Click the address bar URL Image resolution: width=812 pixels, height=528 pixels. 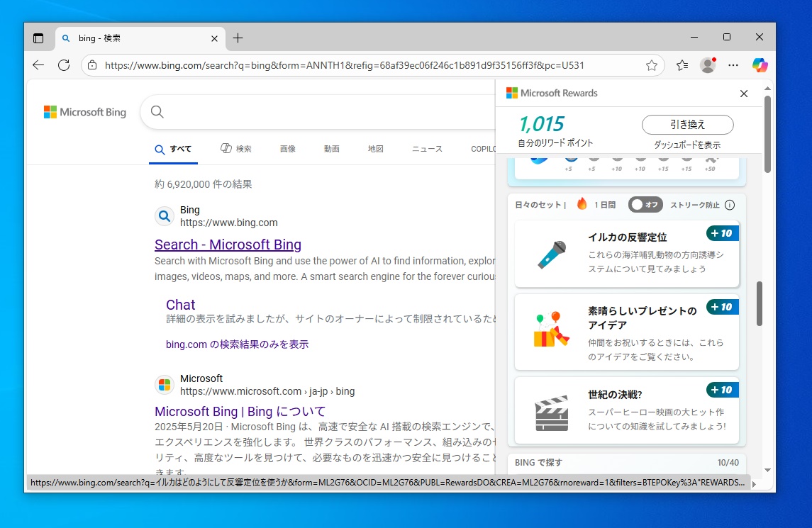(x=345, y=65)
